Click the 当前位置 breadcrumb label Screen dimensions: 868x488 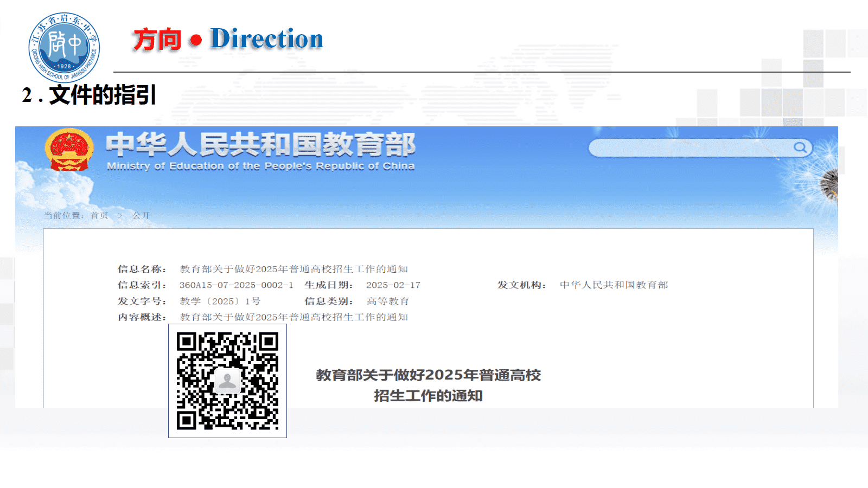64,215
